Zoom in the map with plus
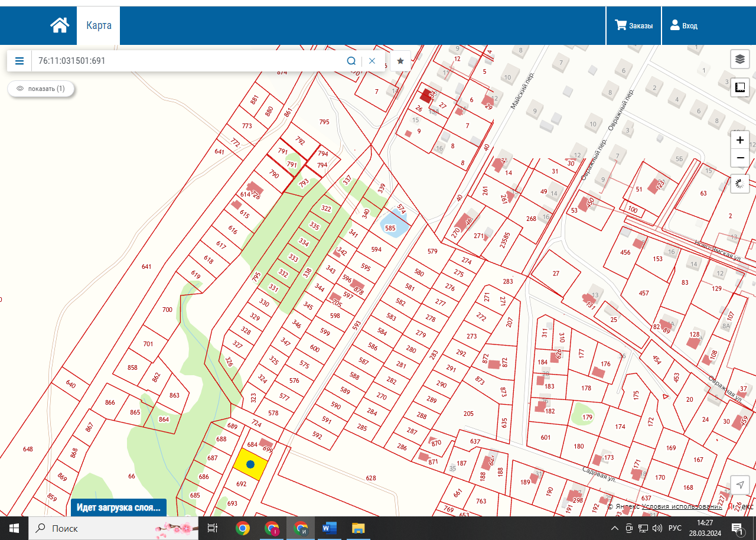This screenshot has height=540, width=756. pos(739,141)
